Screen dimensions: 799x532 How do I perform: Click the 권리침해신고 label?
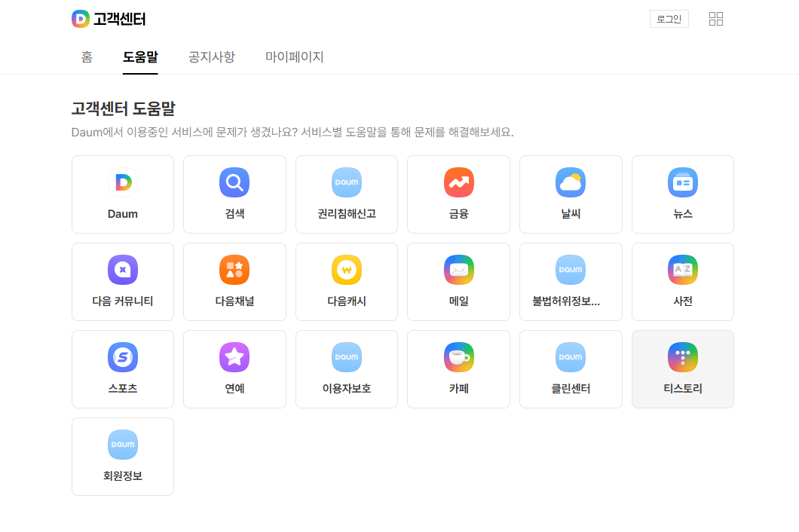(347, 214)
